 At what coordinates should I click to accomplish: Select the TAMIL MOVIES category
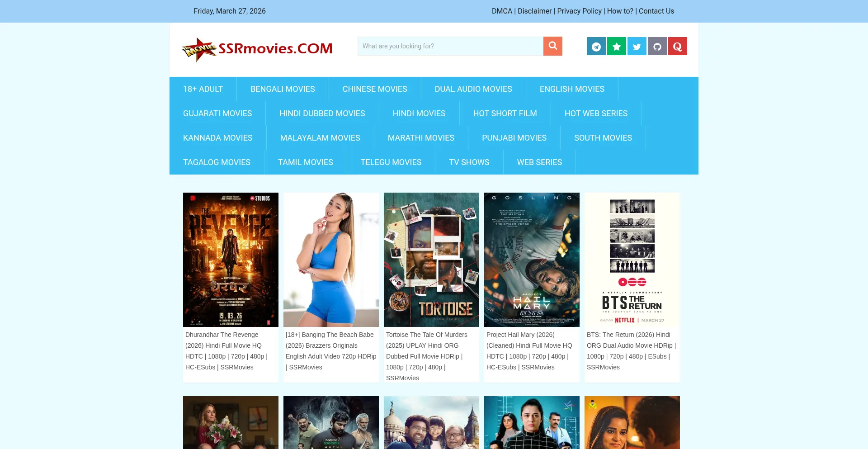[x=306, y=162]
